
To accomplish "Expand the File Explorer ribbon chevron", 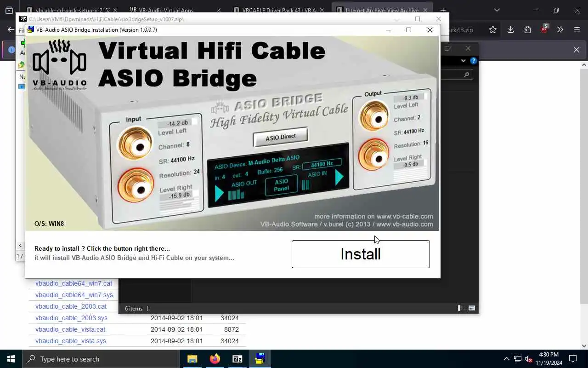I will 463,61.
